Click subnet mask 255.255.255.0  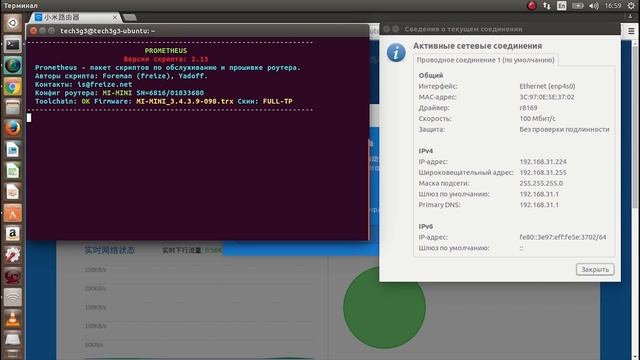point(541,183)
